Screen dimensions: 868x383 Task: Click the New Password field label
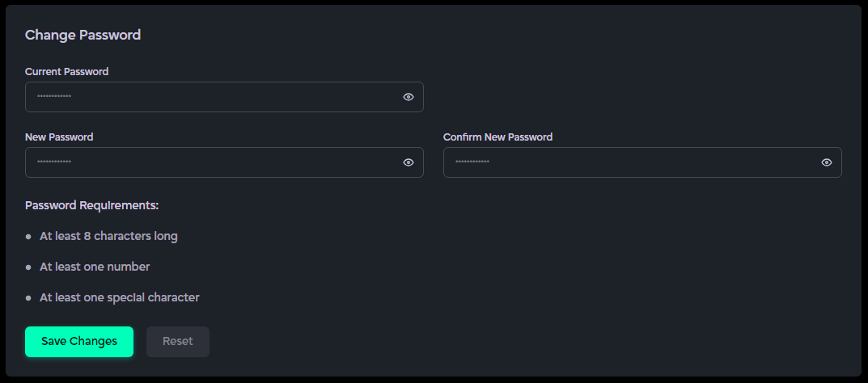(59, 137)
